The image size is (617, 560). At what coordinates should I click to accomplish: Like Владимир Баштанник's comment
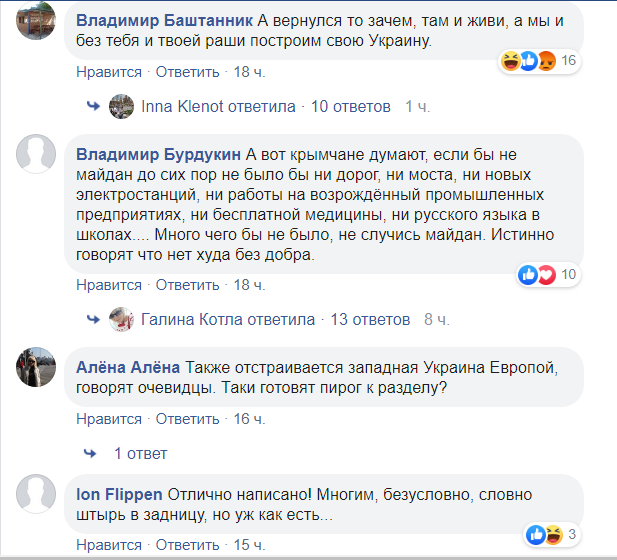(109, 71)
